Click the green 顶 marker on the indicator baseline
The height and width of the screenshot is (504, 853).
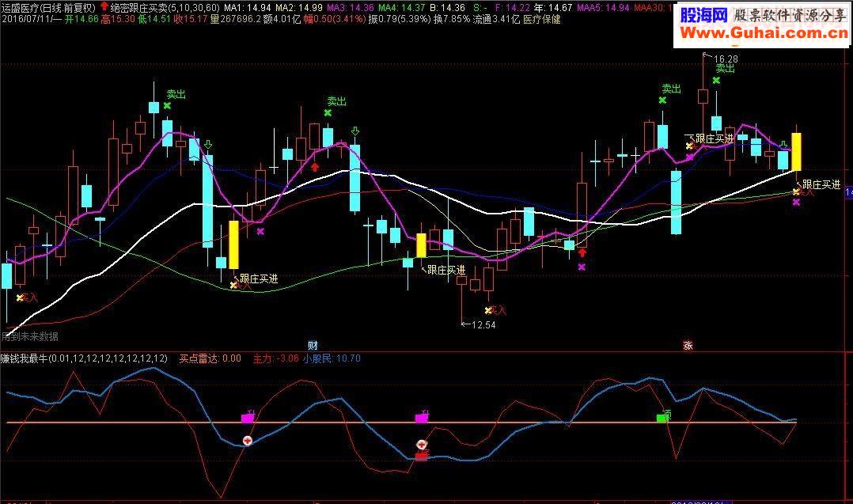[x=664, y=416]
